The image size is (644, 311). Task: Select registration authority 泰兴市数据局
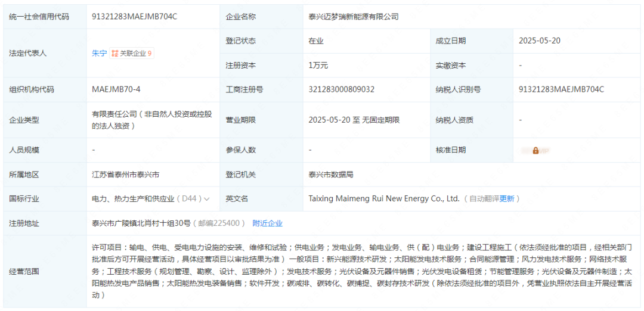pos(331,175)
